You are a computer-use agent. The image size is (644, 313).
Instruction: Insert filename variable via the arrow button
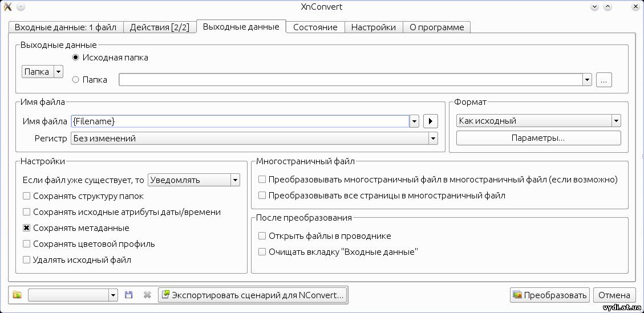tap(431, 121)
